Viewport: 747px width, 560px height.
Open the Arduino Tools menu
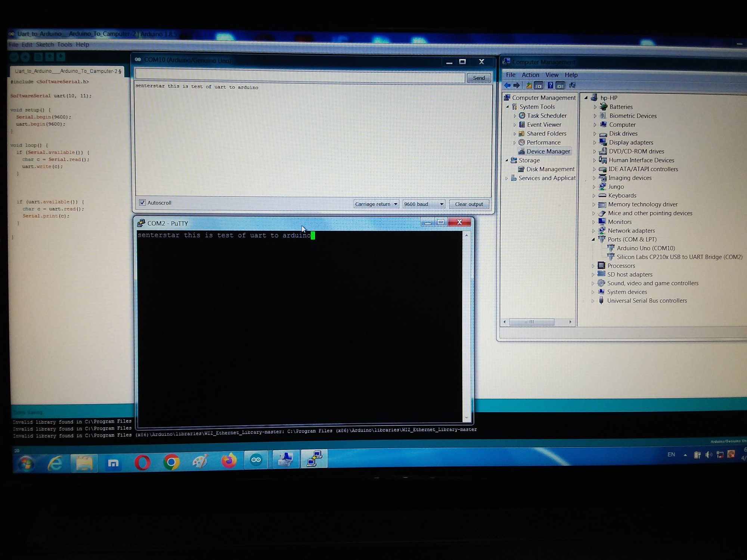65,44
